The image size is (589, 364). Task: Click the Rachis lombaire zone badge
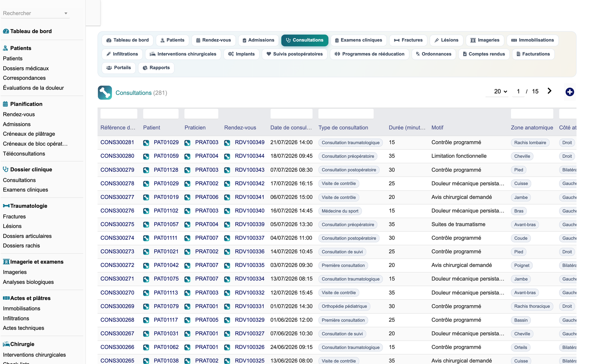pos(530,143)
